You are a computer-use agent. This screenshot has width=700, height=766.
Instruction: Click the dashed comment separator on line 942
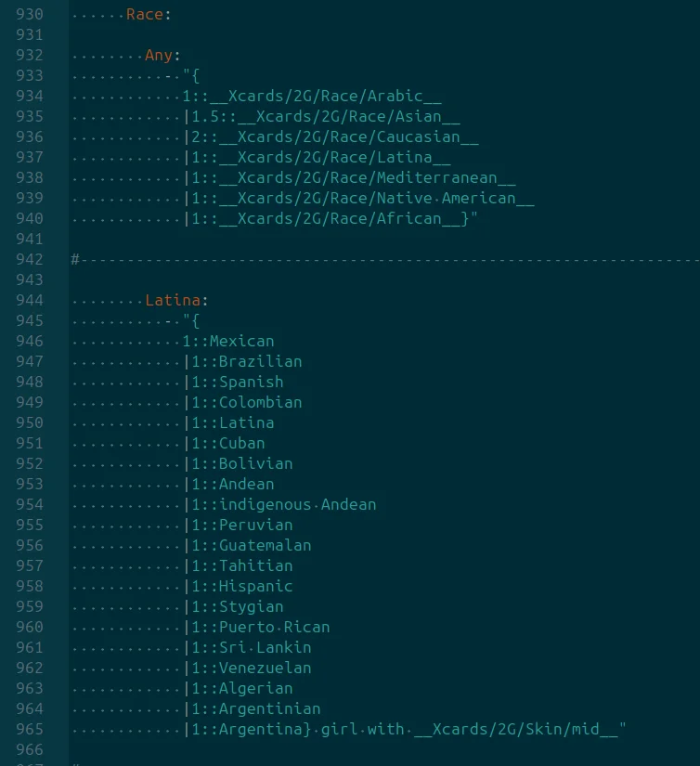[385, 259]
